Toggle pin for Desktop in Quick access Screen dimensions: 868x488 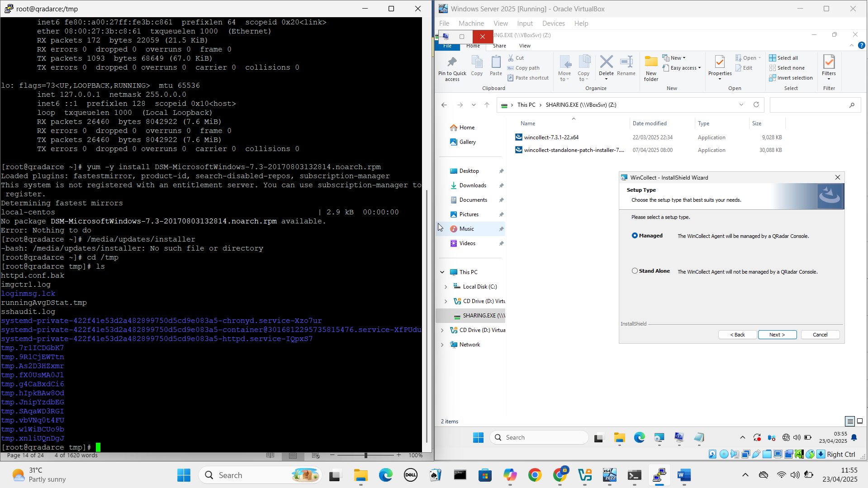[501, 171]
